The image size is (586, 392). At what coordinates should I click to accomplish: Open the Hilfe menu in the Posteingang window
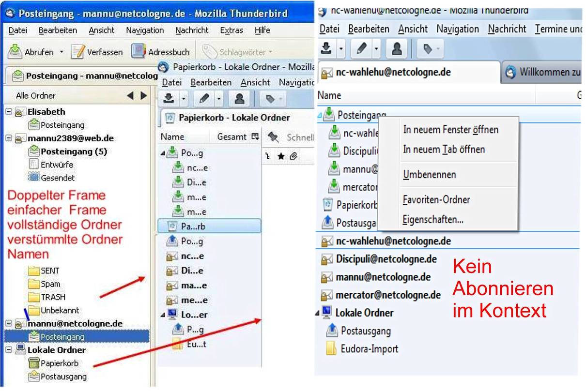pos(262,30)
